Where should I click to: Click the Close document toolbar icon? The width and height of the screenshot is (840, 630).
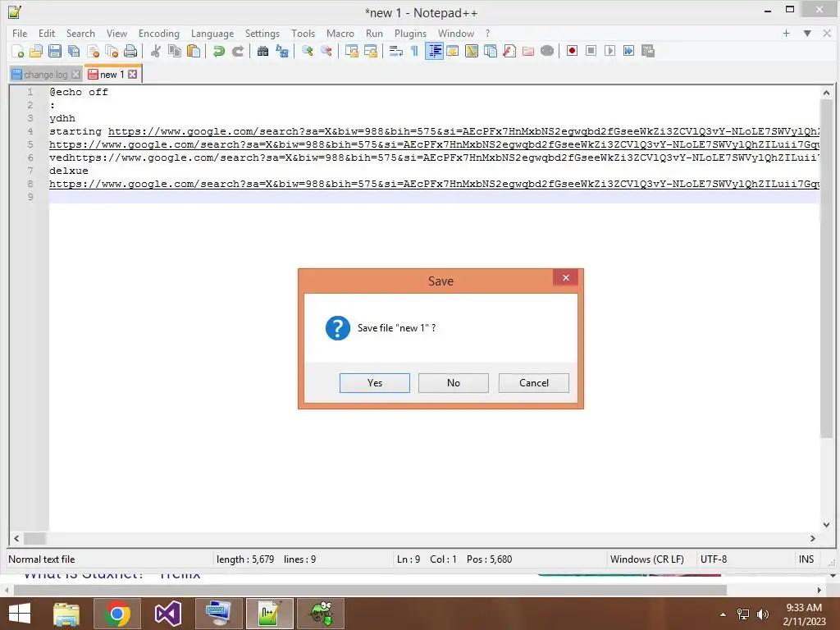(94, 51)
